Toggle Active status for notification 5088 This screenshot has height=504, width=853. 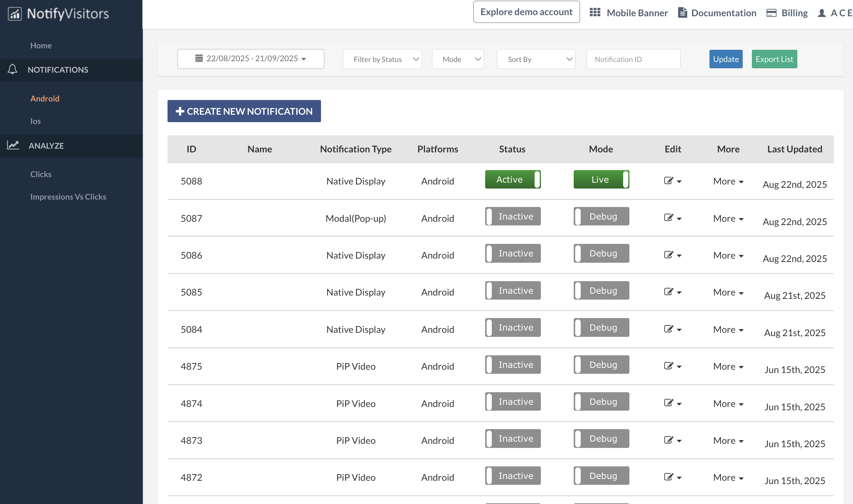click(x=513, y=180)
